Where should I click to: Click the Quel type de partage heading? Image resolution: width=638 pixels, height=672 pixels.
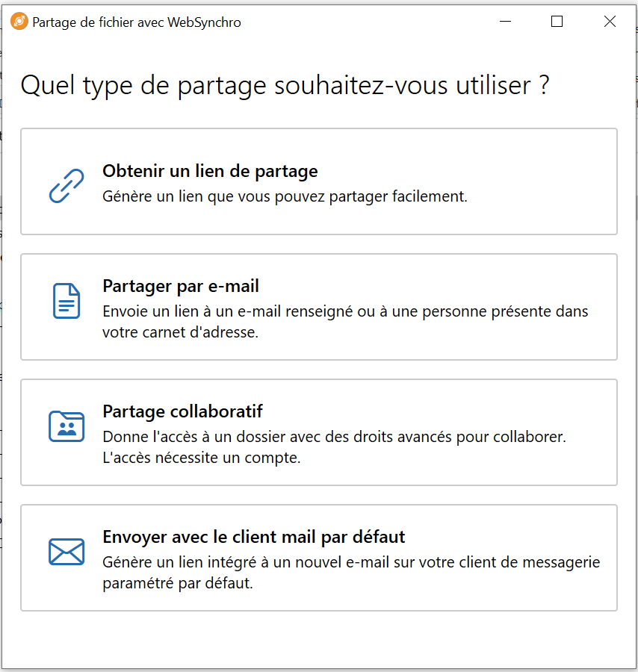285,85
